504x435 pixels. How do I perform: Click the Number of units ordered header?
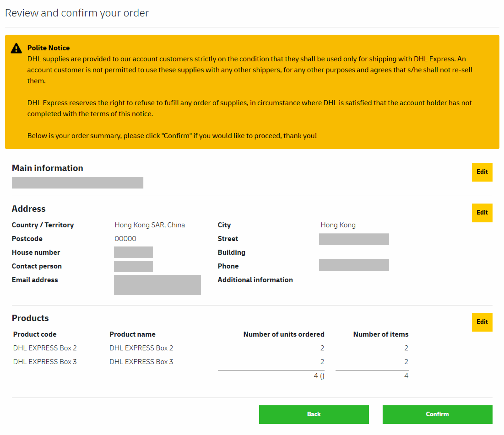284,334
